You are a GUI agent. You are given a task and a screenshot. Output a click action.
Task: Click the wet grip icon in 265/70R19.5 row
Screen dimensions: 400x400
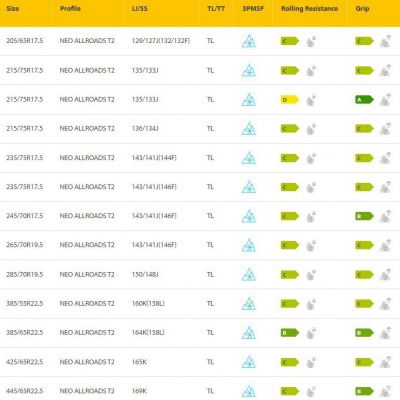[385, 245]
